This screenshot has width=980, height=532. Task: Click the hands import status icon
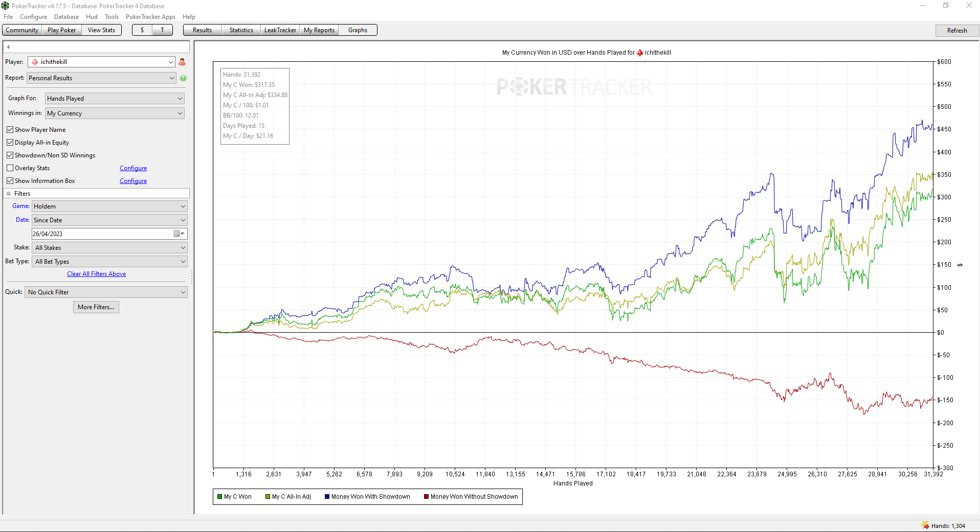coord(925,525)
